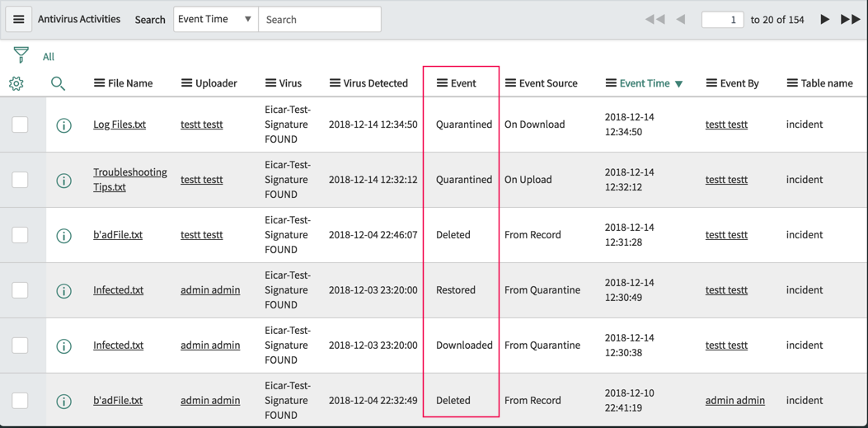This screenshot has width=868, height=428.
Task: Jump to the last page arrow
Action: click(x=850, y=19)
